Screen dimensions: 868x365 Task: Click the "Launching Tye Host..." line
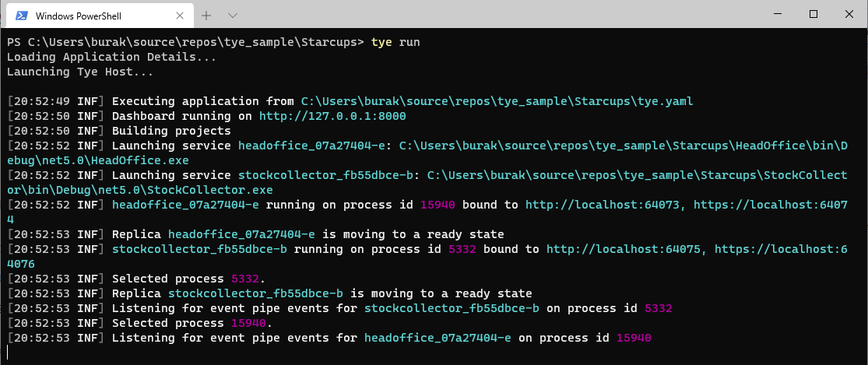pyautogui.click(x=79, y=72)
